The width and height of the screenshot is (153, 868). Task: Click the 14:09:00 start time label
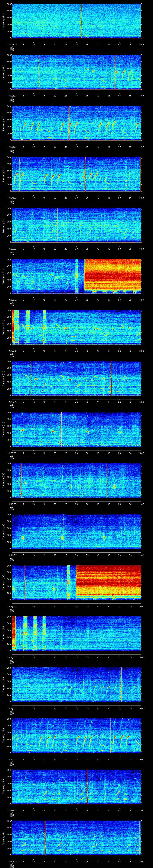click(x=12, y=453)
